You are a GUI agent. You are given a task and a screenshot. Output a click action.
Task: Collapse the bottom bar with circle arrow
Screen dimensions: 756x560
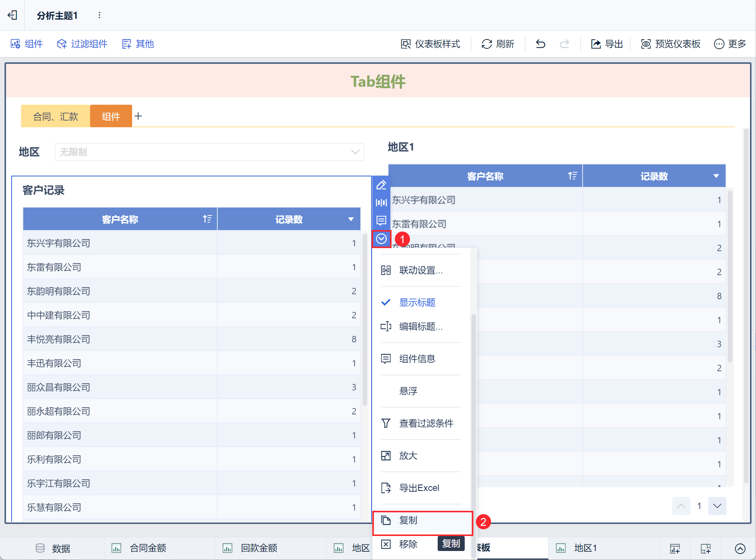(740, 548)
